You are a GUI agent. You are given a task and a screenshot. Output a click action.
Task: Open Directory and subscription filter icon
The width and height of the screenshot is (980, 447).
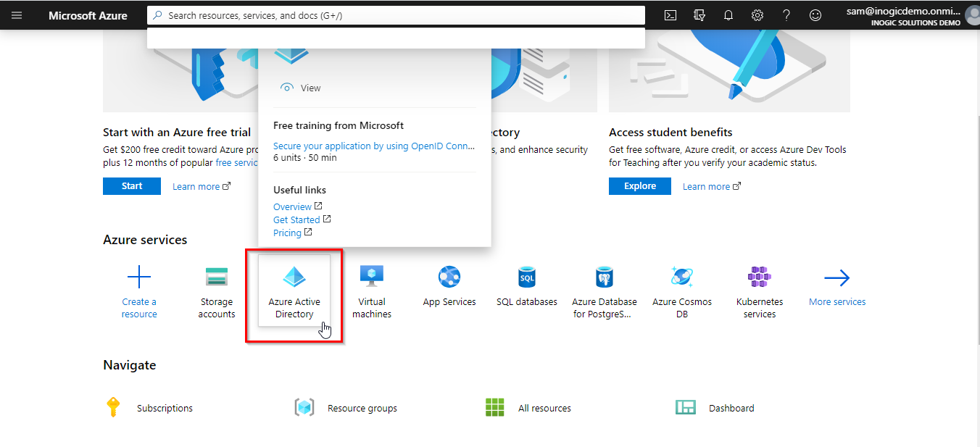tap(699, 15)
